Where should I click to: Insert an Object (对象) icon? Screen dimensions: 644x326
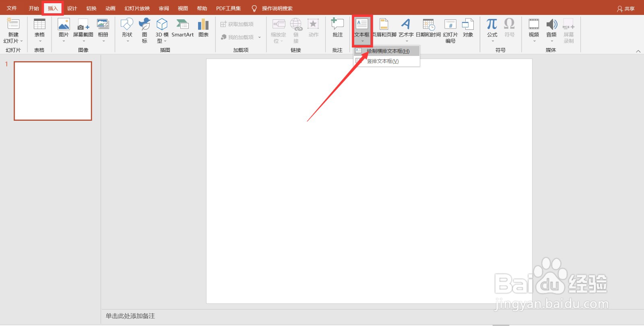click(x=468, y=24)
